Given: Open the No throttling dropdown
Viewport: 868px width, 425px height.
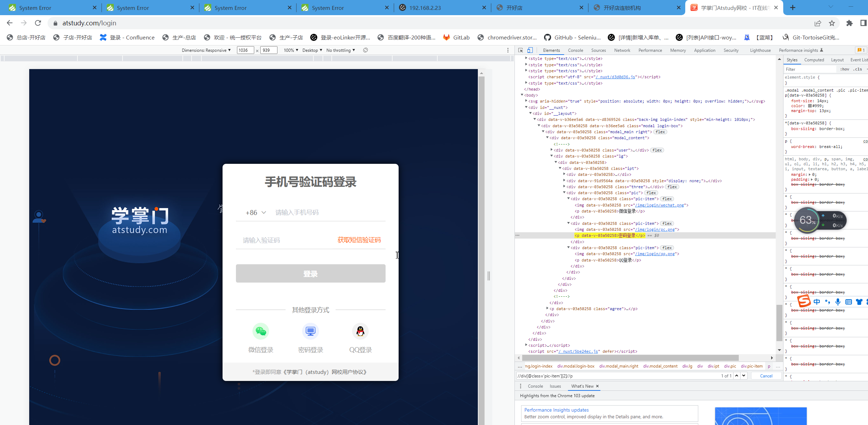Looking at the screenshot, I should (341, 50).
